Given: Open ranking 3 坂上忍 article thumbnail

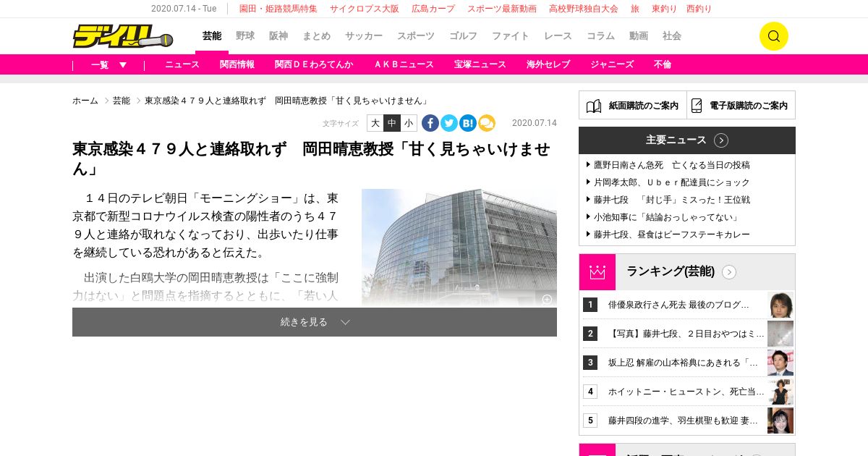Looking at the screenshot, I should click(780, 363).
